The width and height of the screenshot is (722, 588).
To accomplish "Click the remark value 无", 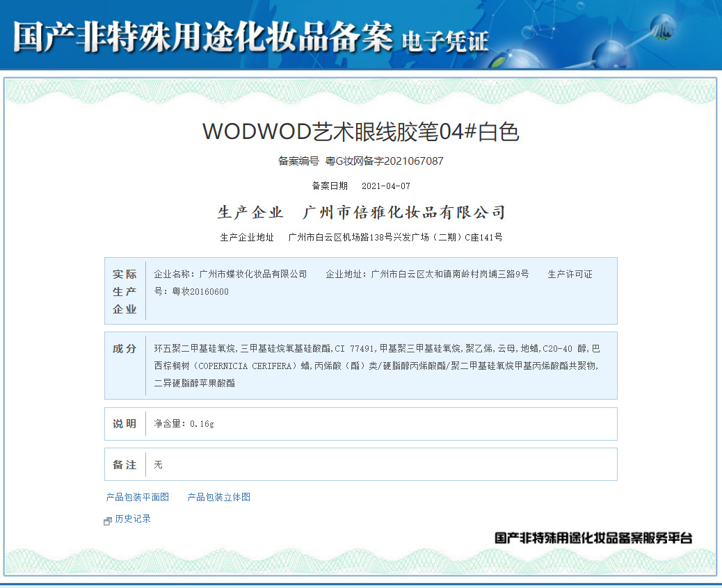I will coord(158,465).
